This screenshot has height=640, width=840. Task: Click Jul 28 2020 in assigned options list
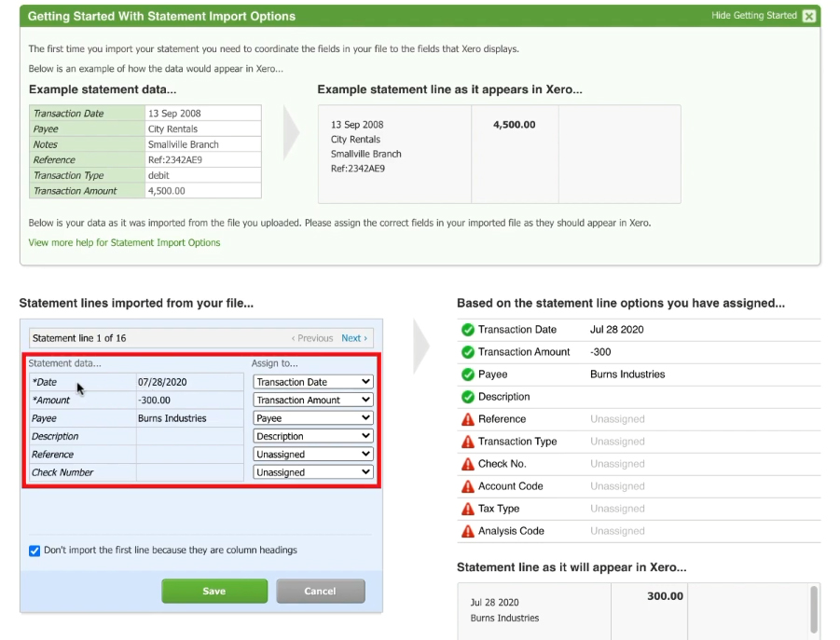[616, 330]
